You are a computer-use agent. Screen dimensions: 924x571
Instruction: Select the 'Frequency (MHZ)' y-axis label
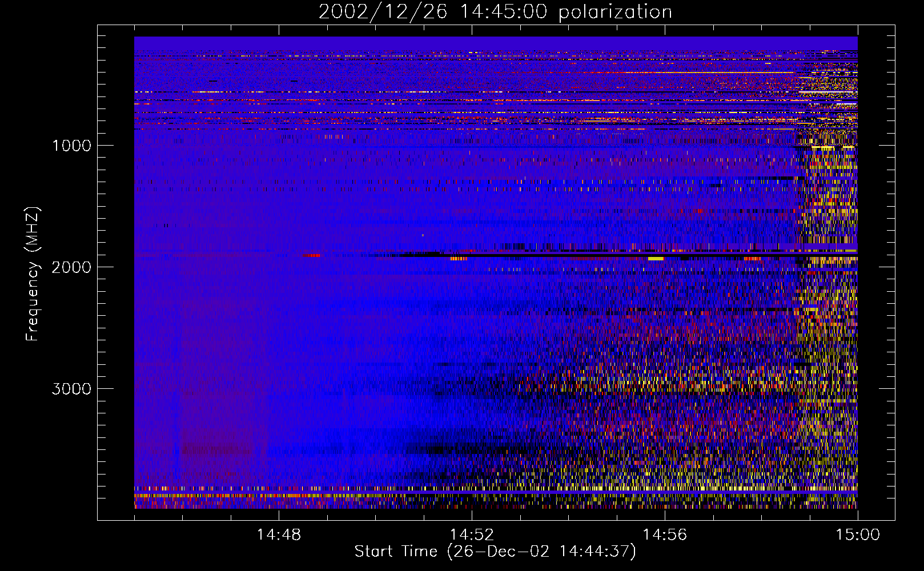click(x=33, y=274)
